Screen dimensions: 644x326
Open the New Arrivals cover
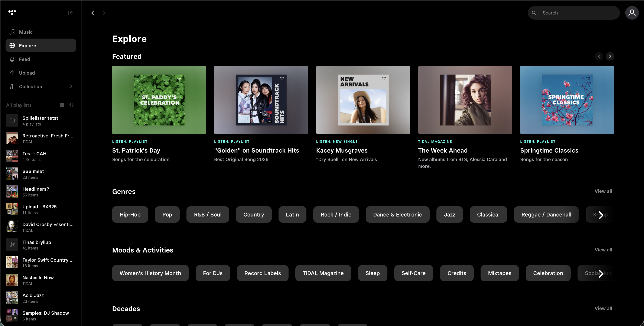pyautogui.click(x=363, y=100)
